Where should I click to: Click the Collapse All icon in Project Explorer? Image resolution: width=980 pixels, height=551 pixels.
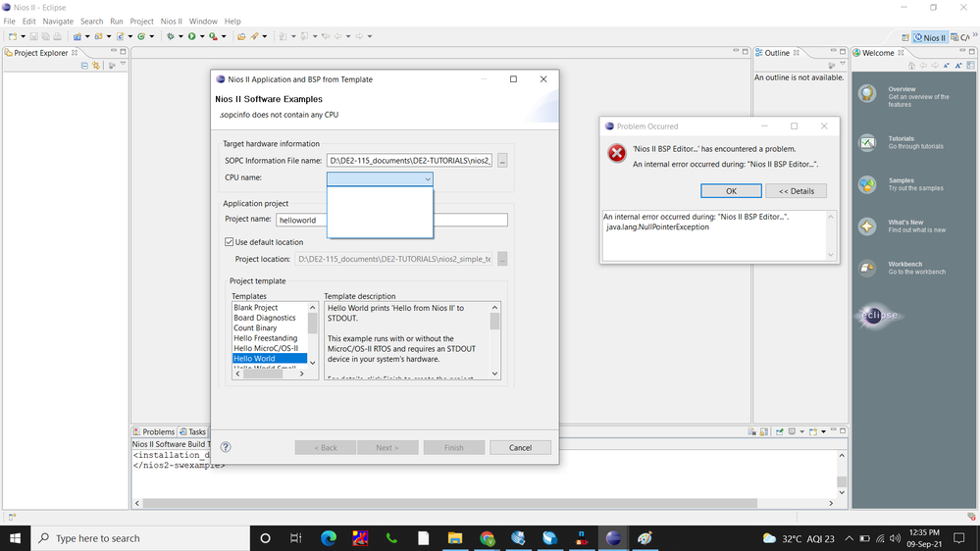coord(84,66)
